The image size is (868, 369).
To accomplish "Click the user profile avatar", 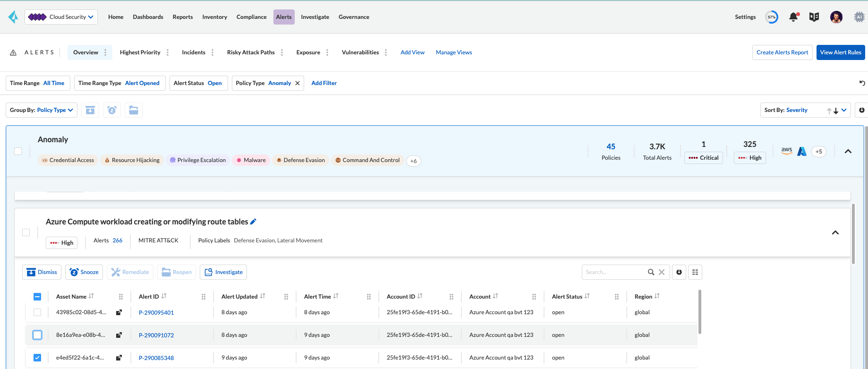I will (x=836, y=17).
